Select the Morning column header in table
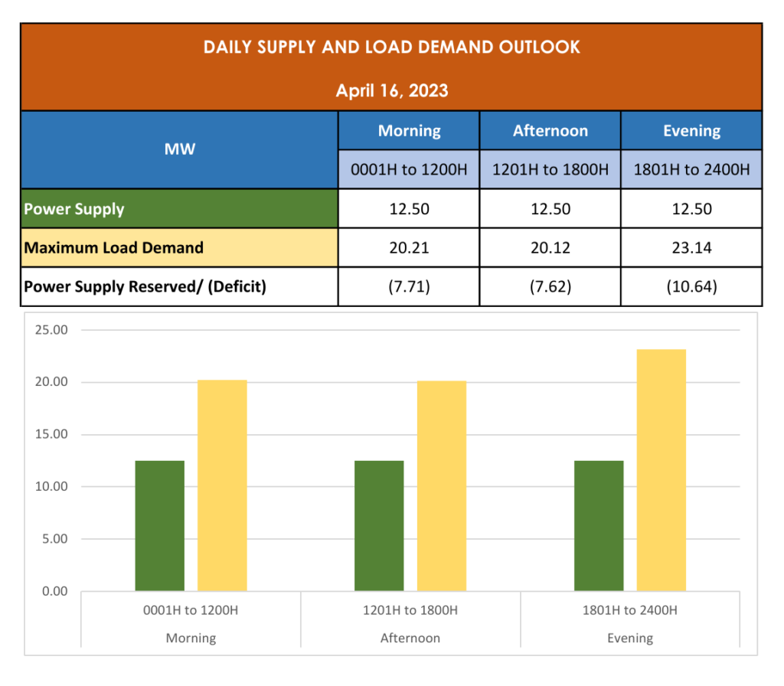Image resolution: width=784 pixels, height=686 pixels. point(409,131)
